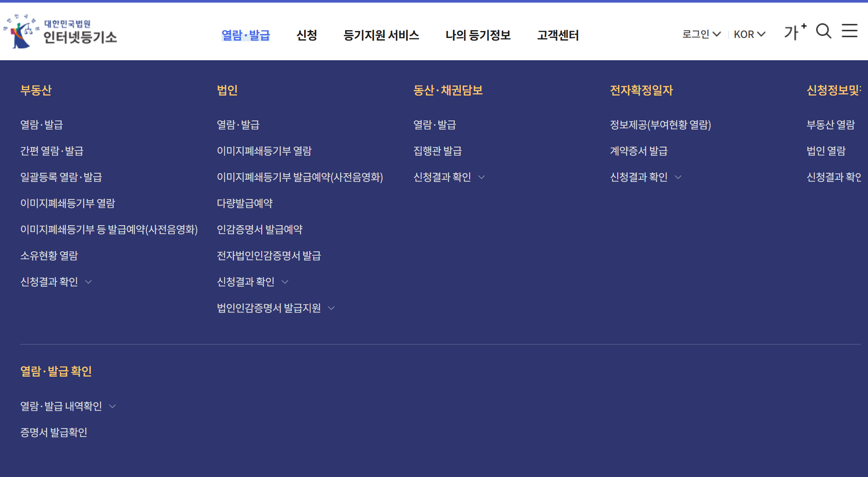
Task: Open 이미지폐쇄등기부 발급예약(사전음영화) under 법인
Action: (300, 177)
